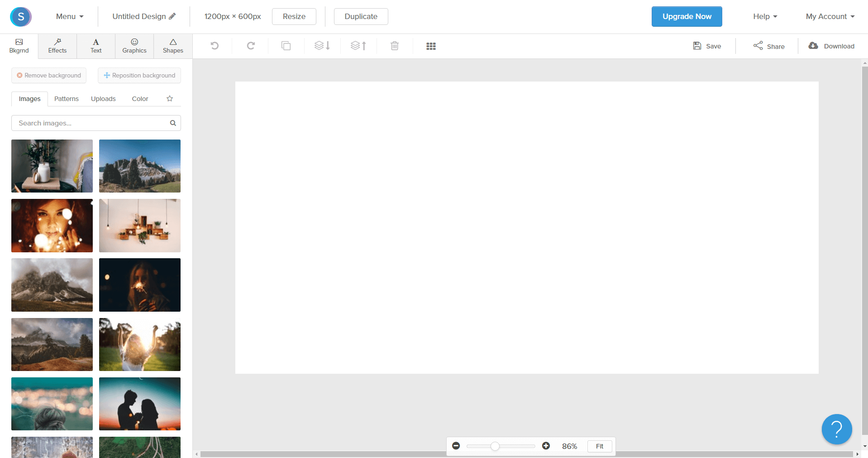Click the zoom slider handle
This screenshot has width=868, height=458.
[x=495, y=446]
